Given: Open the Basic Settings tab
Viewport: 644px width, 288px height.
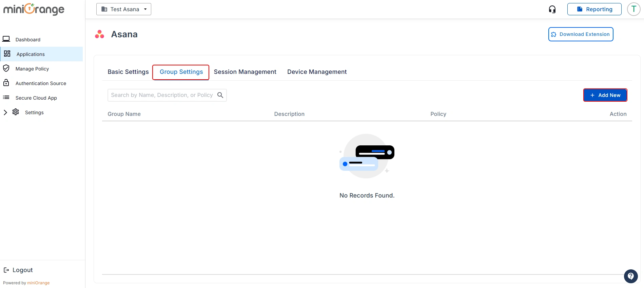Looking at the screenshot, I should 128,72.
